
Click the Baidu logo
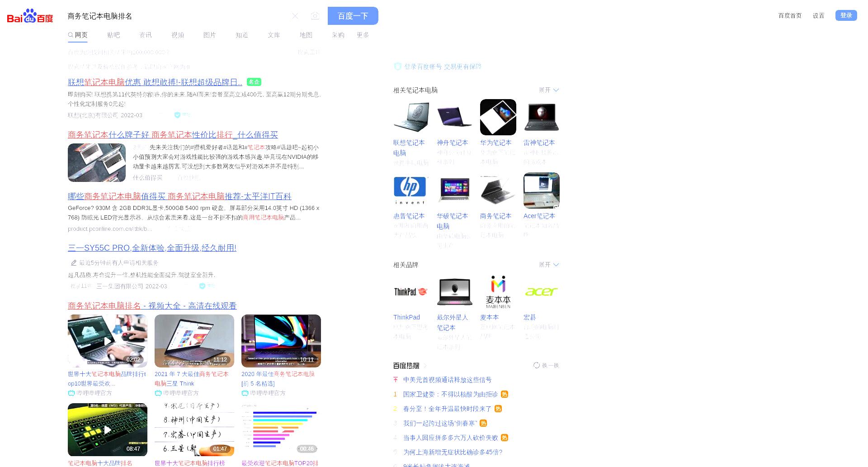click(30, 16)
